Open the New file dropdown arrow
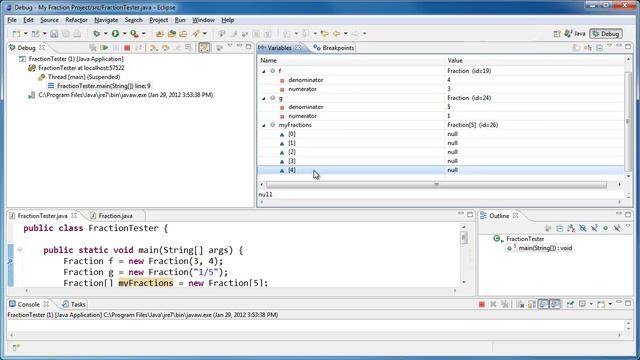Image resolution: width=640 pixels, height=360 pixels. click(25, 33)
